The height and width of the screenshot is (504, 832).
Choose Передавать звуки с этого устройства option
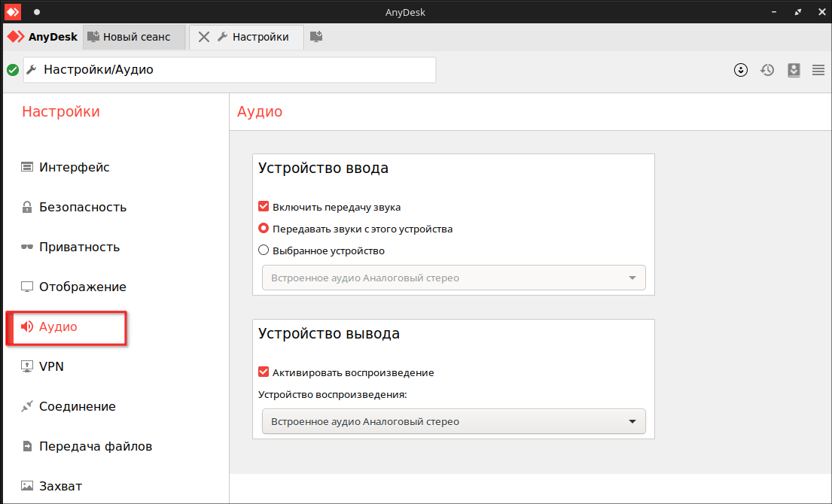pyautogui.click(x=264, y=229)
